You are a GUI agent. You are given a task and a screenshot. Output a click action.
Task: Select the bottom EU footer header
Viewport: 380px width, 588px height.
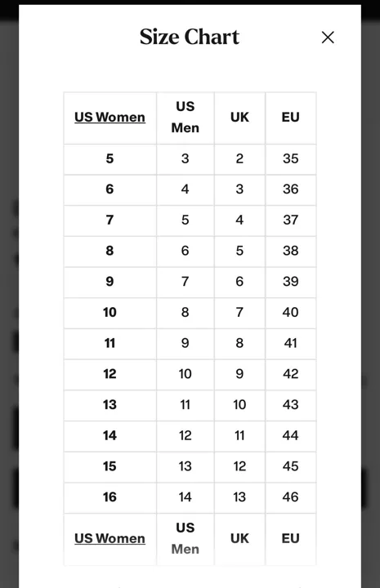291,539
